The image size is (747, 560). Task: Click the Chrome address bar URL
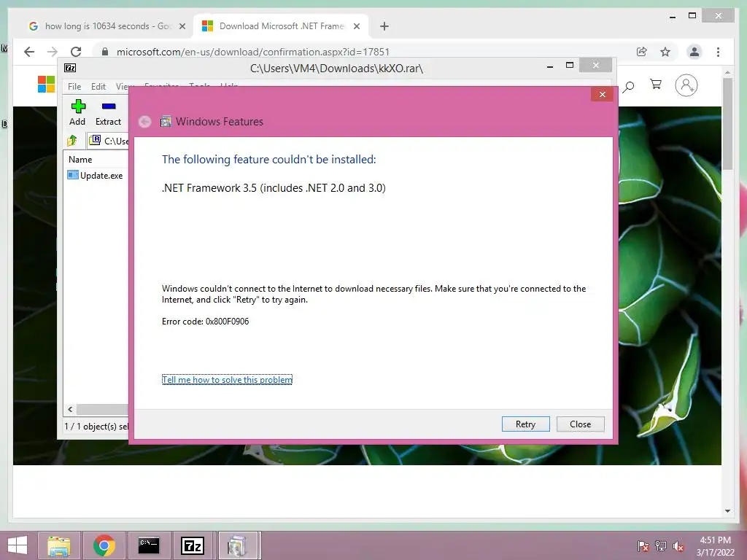(253, 52)
